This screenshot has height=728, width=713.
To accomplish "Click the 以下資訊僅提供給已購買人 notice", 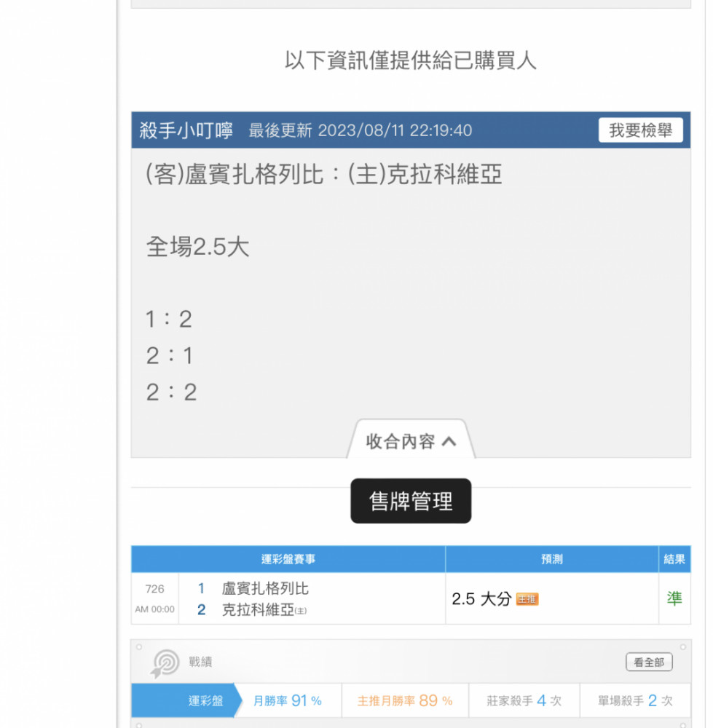I will (411, 60).
